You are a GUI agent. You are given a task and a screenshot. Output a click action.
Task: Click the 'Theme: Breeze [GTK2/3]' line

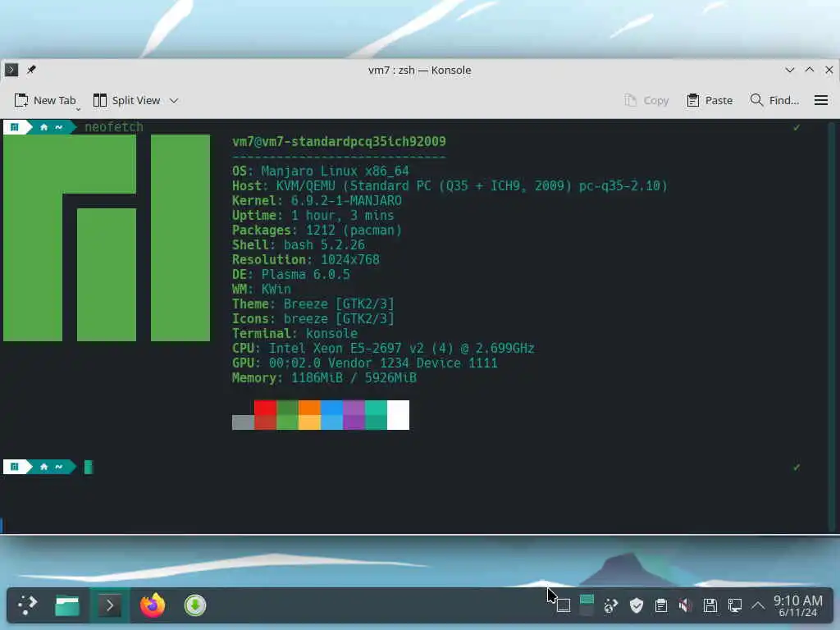313,304
